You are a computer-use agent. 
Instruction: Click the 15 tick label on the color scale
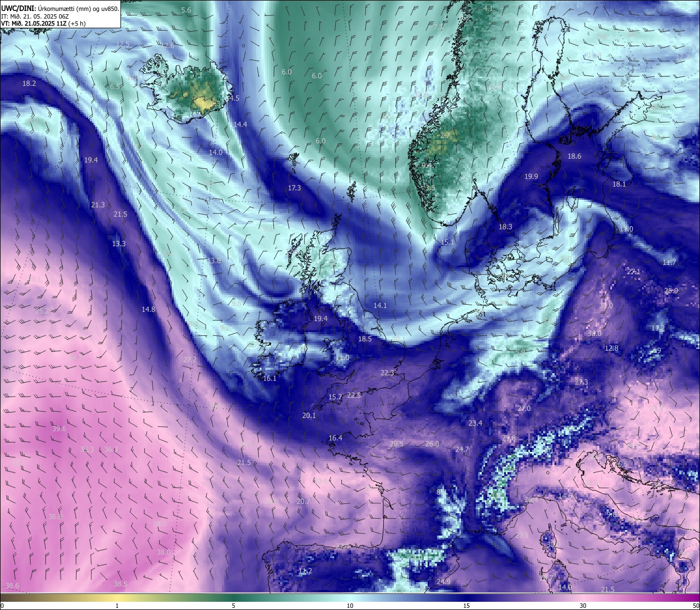click(x=466, y=606)
